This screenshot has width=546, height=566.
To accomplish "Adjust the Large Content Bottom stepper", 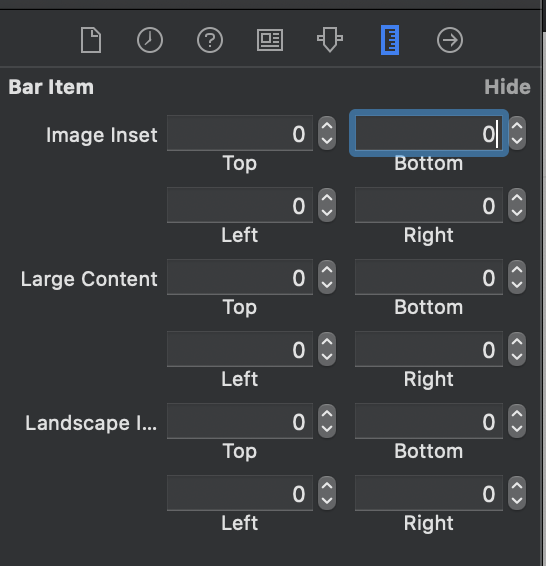I will click(517, 277).
